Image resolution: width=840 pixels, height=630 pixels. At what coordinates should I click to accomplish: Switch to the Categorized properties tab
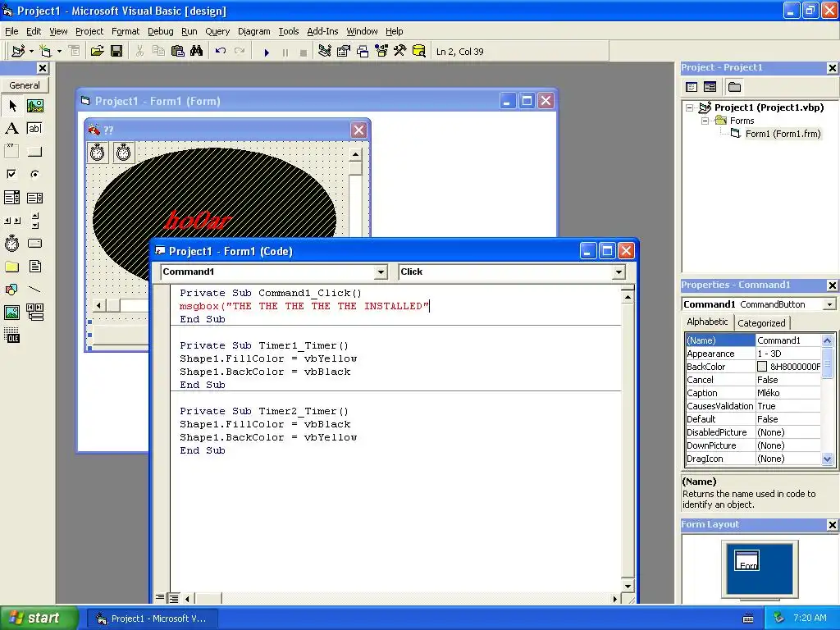point(761,323)
